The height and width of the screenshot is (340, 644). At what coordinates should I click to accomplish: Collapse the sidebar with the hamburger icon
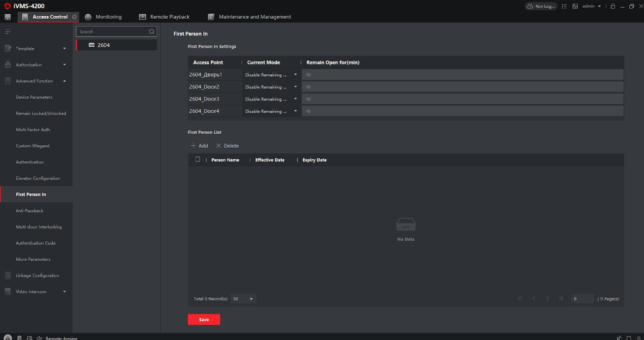(x=7, y=32)
